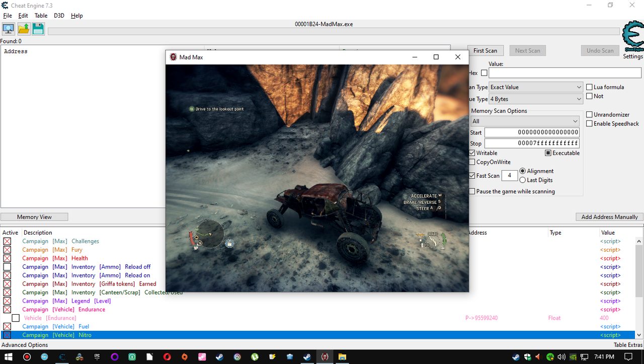The height and width of the screenshot is (364, 644).
Task: Open Memory View
Action: pyautogui.click(x=34, y=217)
